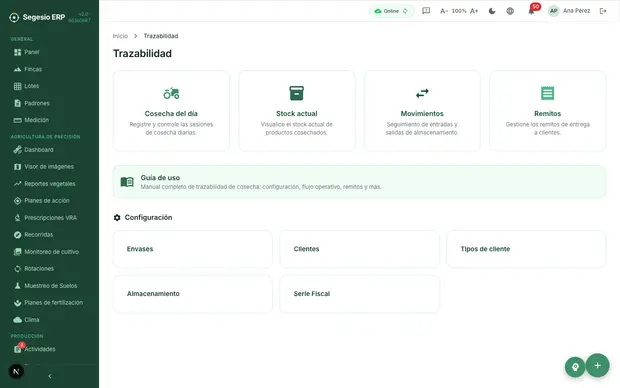This screenshot has width=620, height=388.
Task: Increase font size with A+ button
Action: [x=474, y=11]
